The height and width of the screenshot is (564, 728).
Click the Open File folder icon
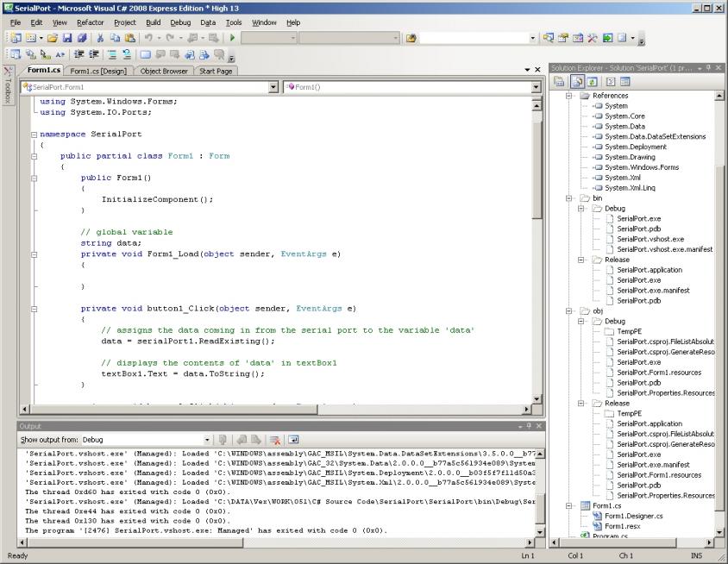(54, 39)
